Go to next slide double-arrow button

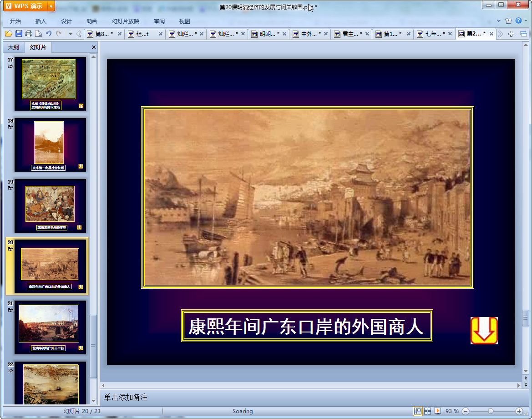coord(526,385)
